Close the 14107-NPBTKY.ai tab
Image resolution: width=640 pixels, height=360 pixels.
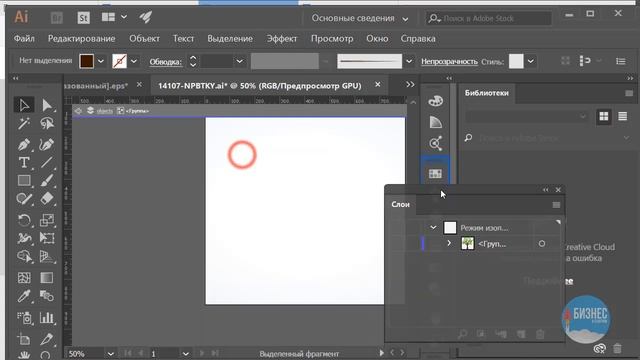point(378,84)
